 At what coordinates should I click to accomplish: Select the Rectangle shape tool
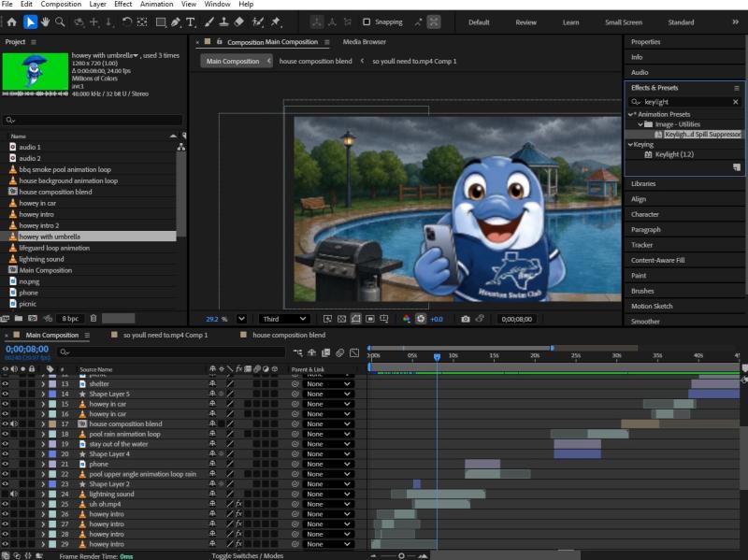(x=161, y=22)
